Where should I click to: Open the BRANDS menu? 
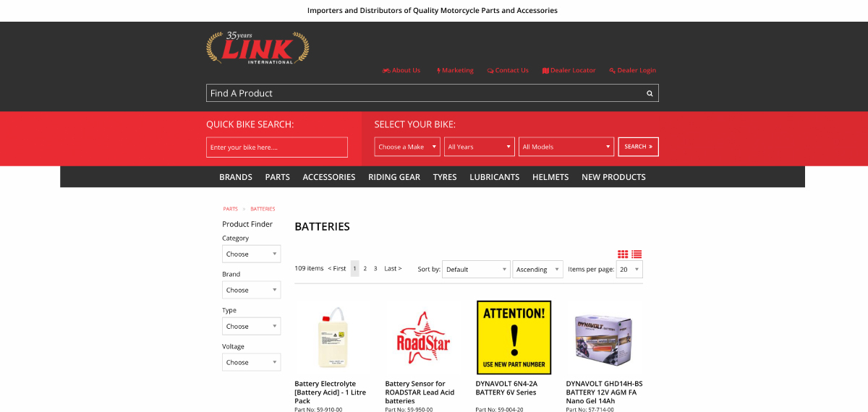pyautogui.click(x=236, y=177)
